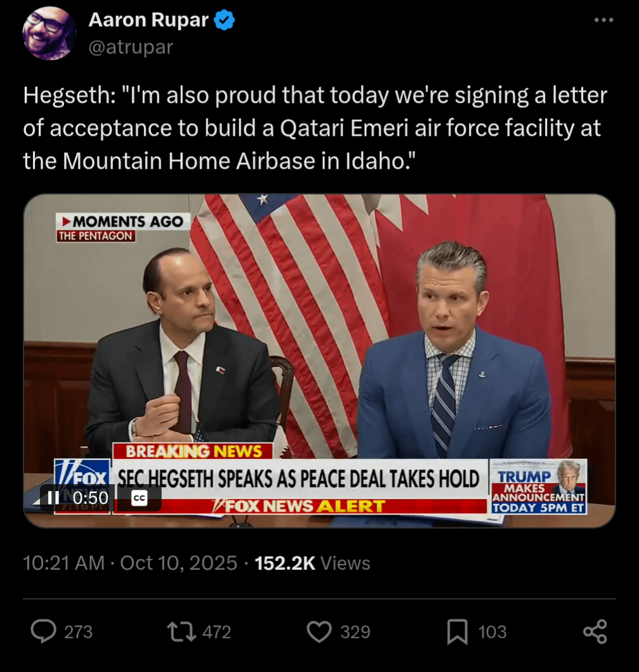The height and width of the screenshot is (672, 639).
Task: Like the post with the heart icon
Action: click(319, 631)
